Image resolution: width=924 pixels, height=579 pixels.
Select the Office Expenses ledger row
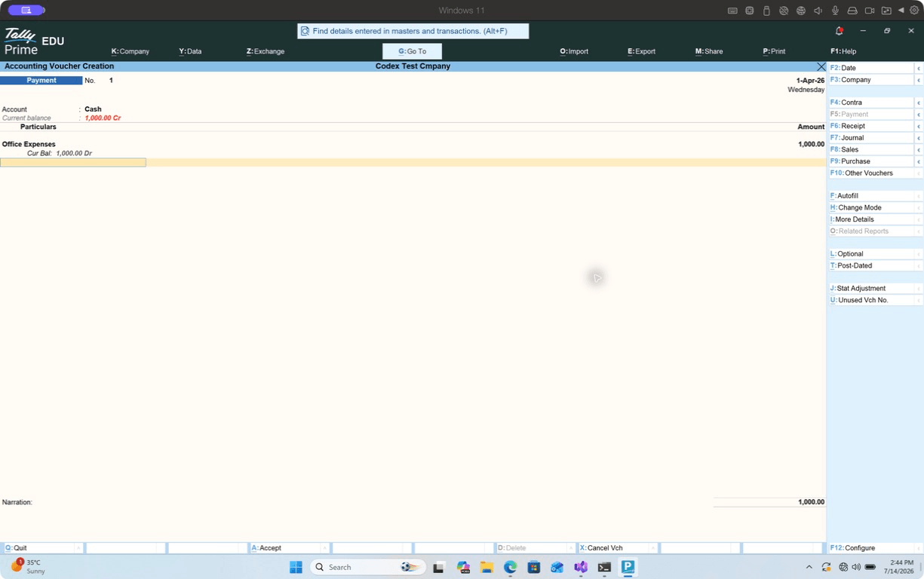(x=413, y=144)
